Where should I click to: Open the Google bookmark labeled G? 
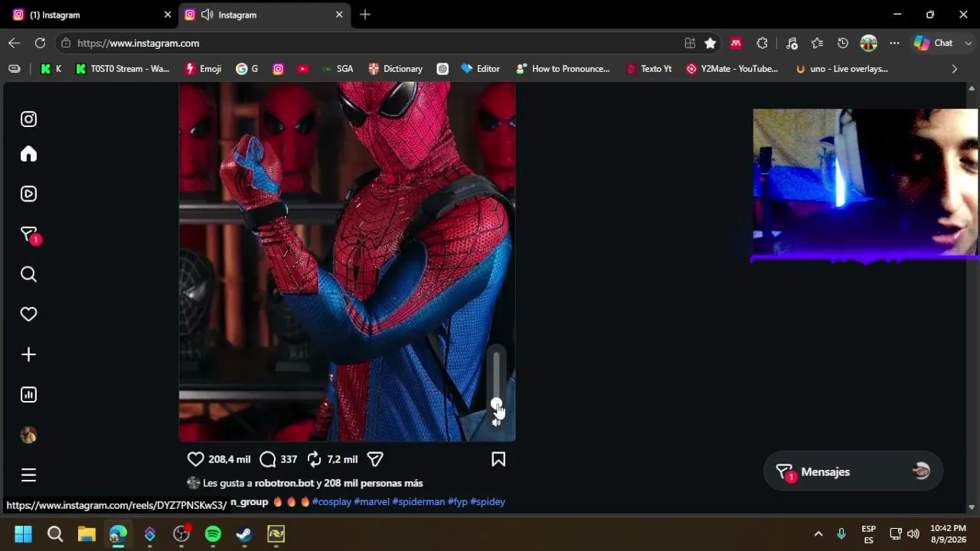pyautogui.click(x=247, y=69)
